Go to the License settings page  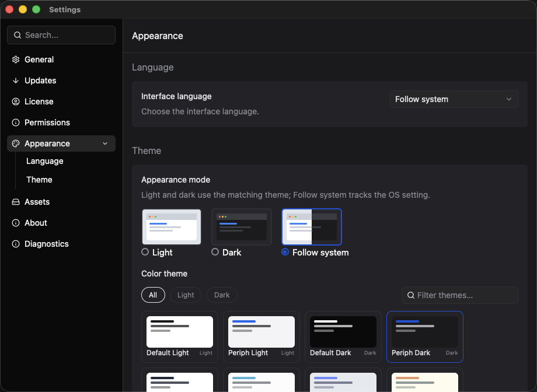coord(61,101)
